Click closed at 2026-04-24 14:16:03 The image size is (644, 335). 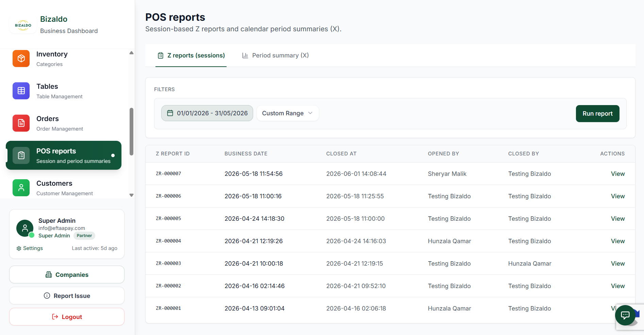pyautogui.click(x=356, y=241)
